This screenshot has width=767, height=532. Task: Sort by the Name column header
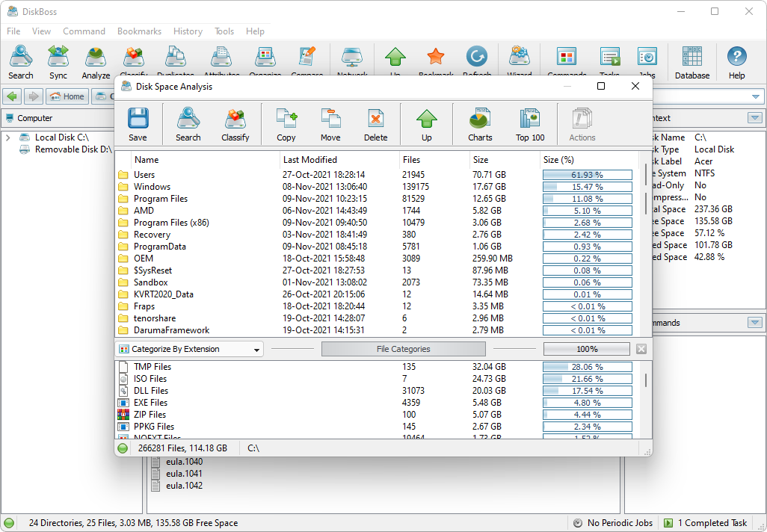[206, 160]
